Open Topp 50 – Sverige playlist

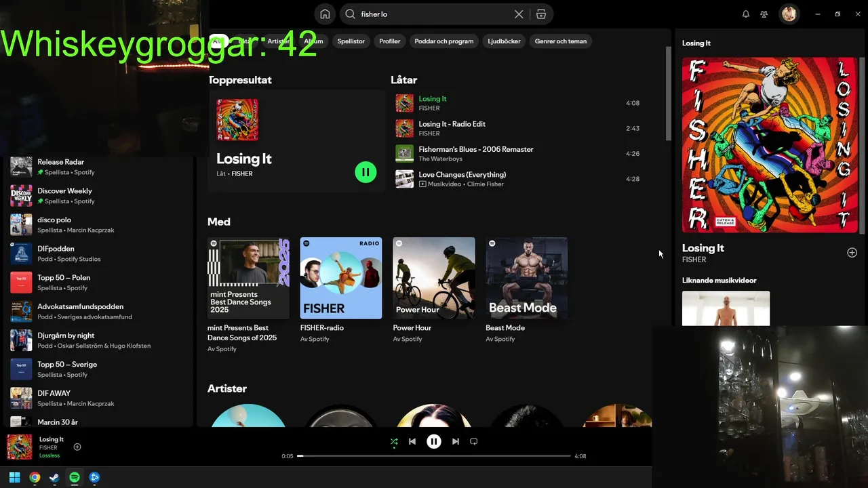tap(98, 369)
